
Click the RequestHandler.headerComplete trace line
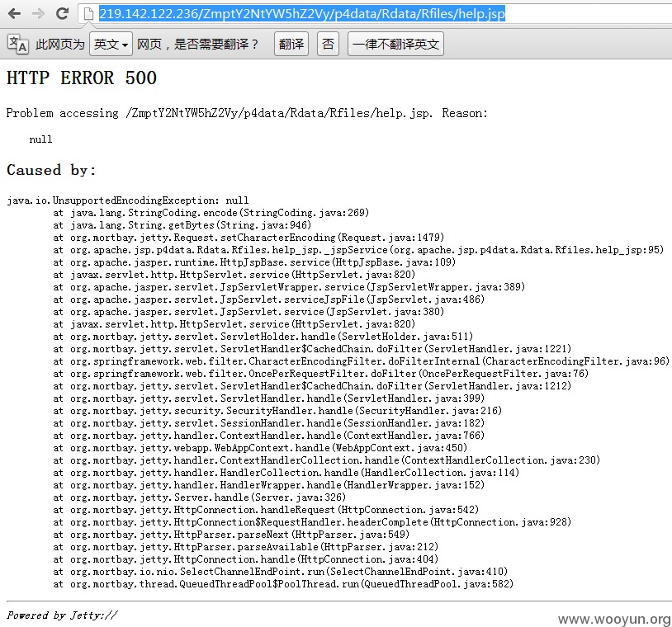tap(312, 523)
